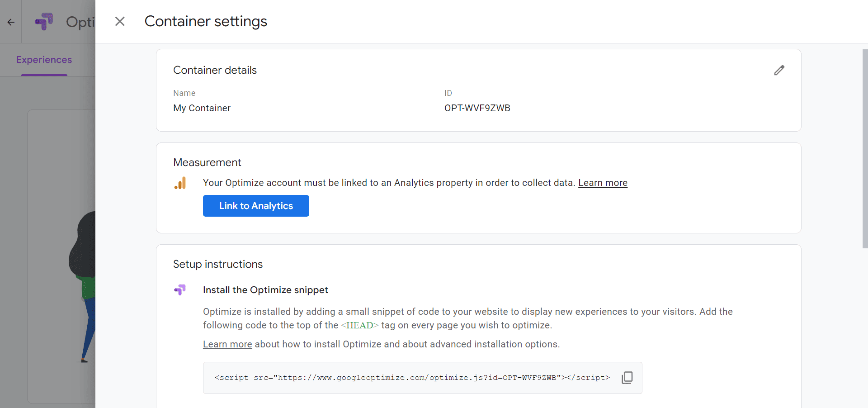Viewport: 868px width, 408px height.
Task: Go back using the left arrow
Action: point(11,22)
